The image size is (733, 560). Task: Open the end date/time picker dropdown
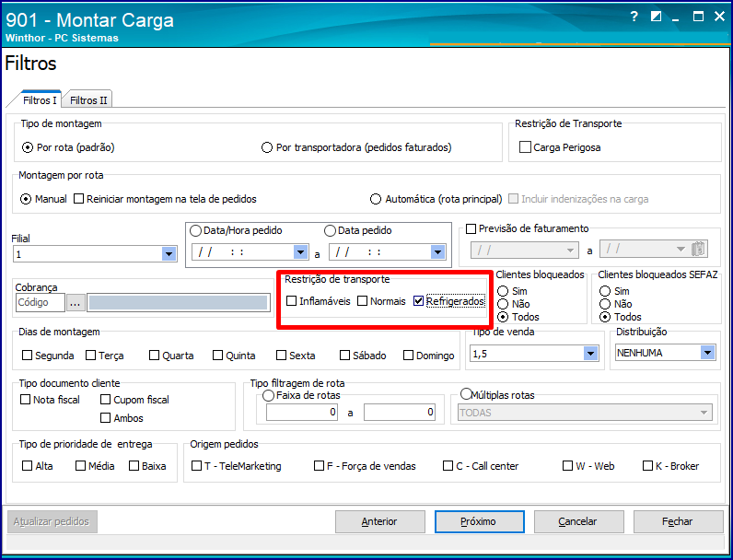click(437, 252)
